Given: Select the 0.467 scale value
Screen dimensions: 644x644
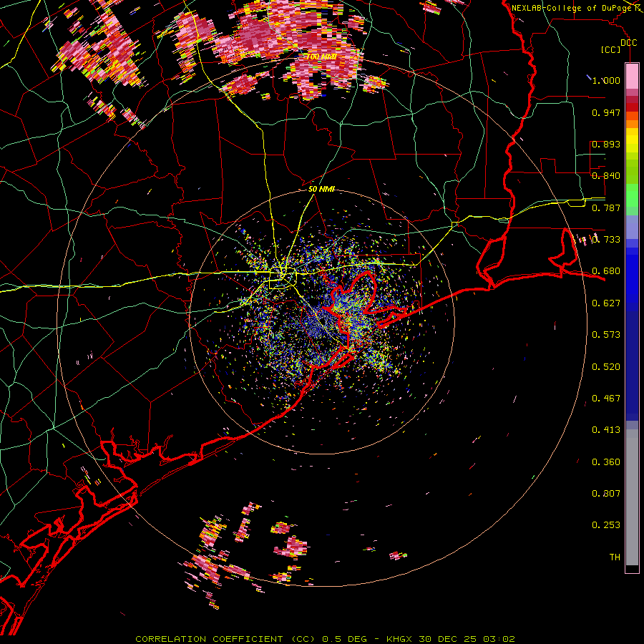Looking at the screenshot, I should click(x=606, y=399).
